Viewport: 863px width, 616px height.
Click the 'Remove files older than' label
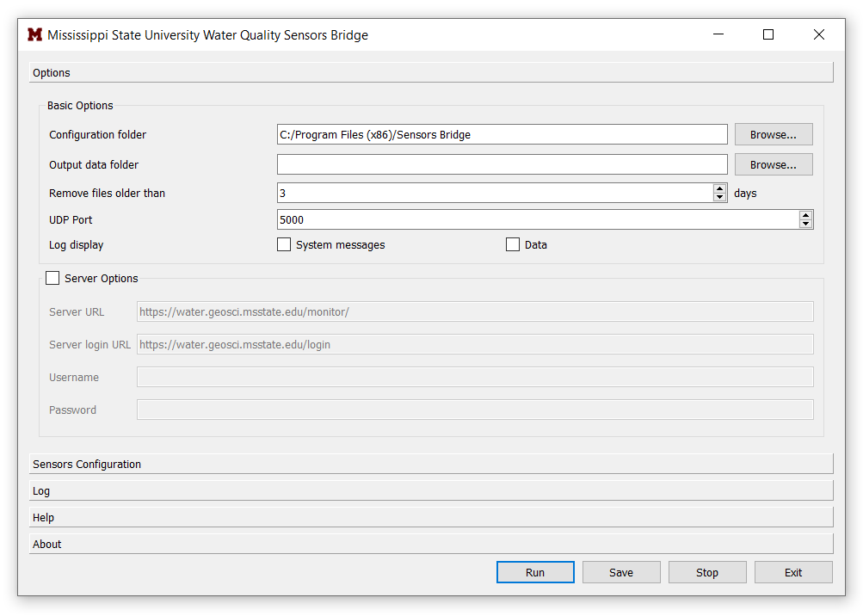[x=107, y=194]
